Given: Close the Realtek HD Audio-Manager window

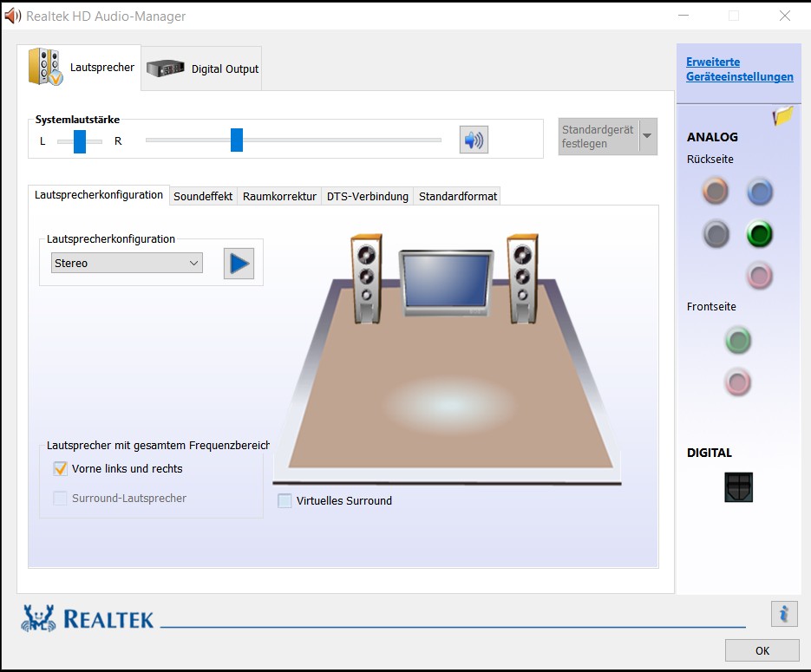Looking at the screenshot, I should coord(785,16).
